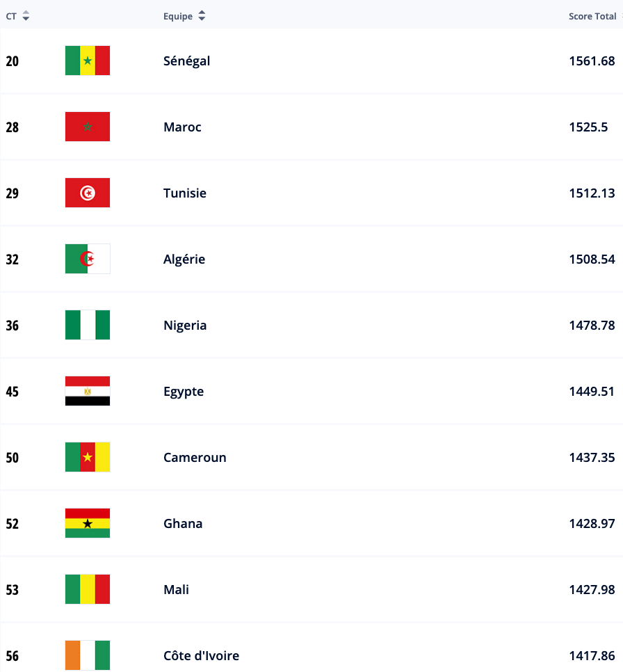
Task: Open the Maroc team link
Action: (182, 127)
